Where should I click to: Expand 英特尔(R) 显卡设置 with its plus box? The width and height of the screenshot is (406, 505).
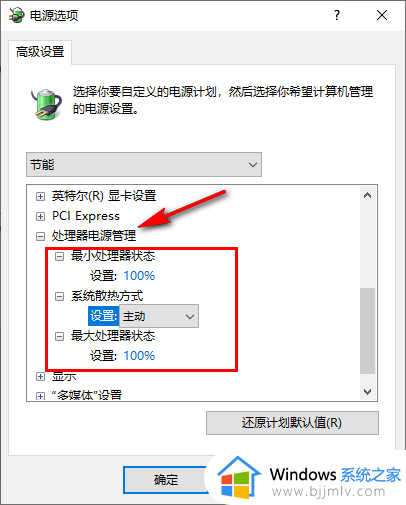pyautogui.click(x=40, y=197)
